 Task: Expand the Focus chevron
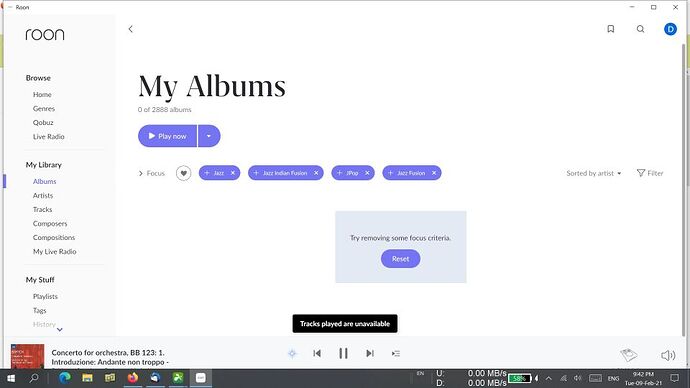tap(141, 173)
